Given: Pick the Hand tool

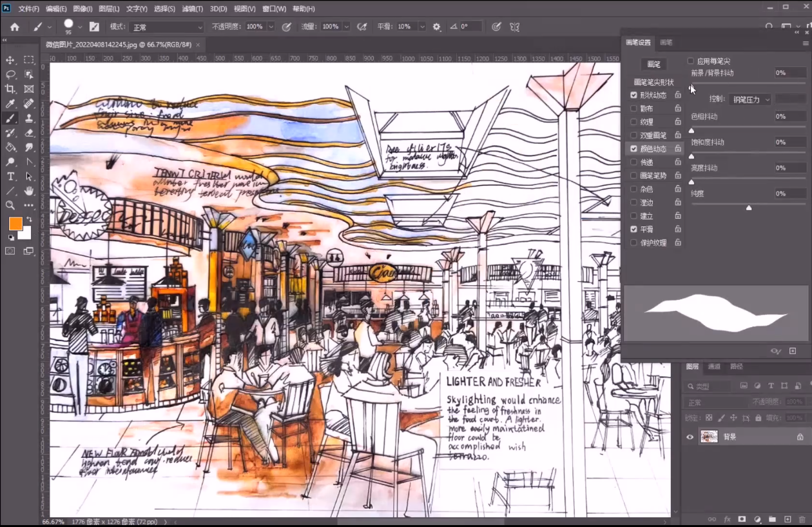Looking at the screenshot, I should pos(29,191).
